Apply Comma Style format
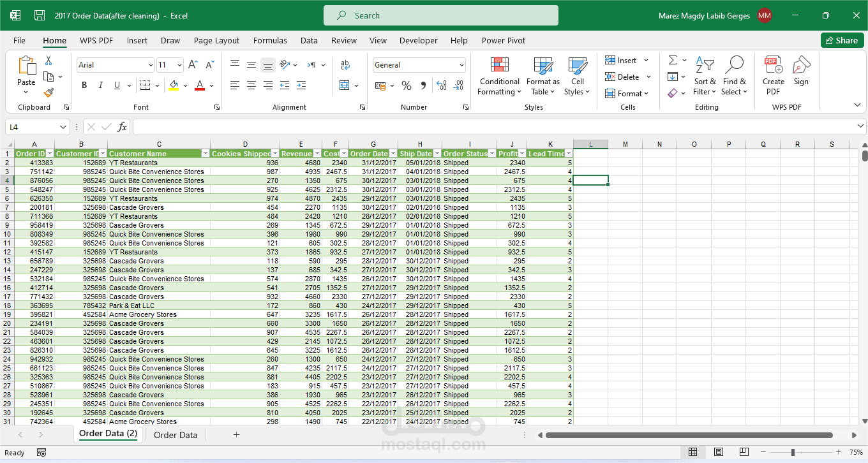 pos(423,85)
